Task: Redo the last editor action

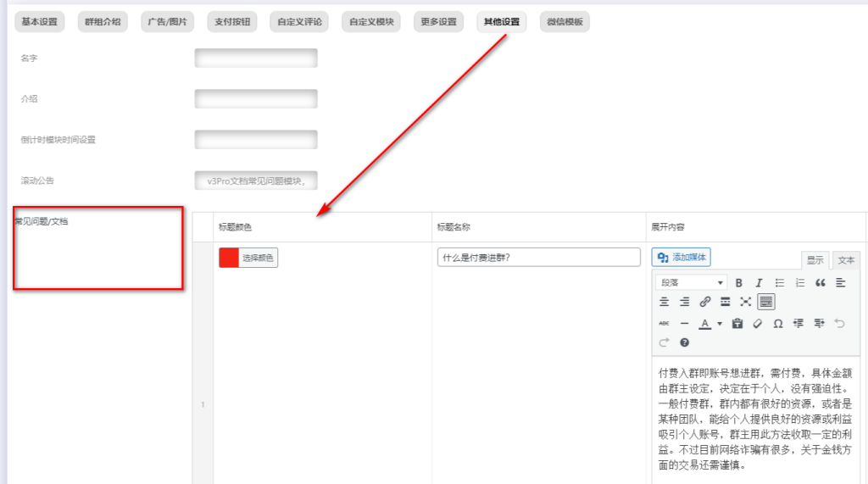Action: (x=665, y=342)
